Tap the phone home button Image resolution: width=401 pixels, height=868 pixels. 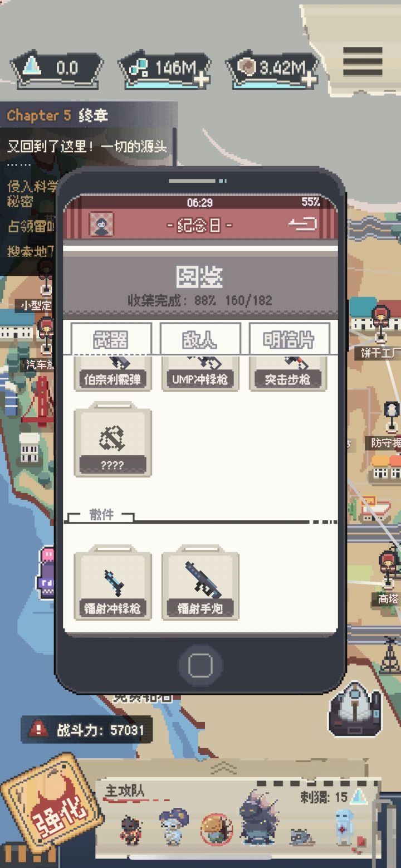(200, 664)
